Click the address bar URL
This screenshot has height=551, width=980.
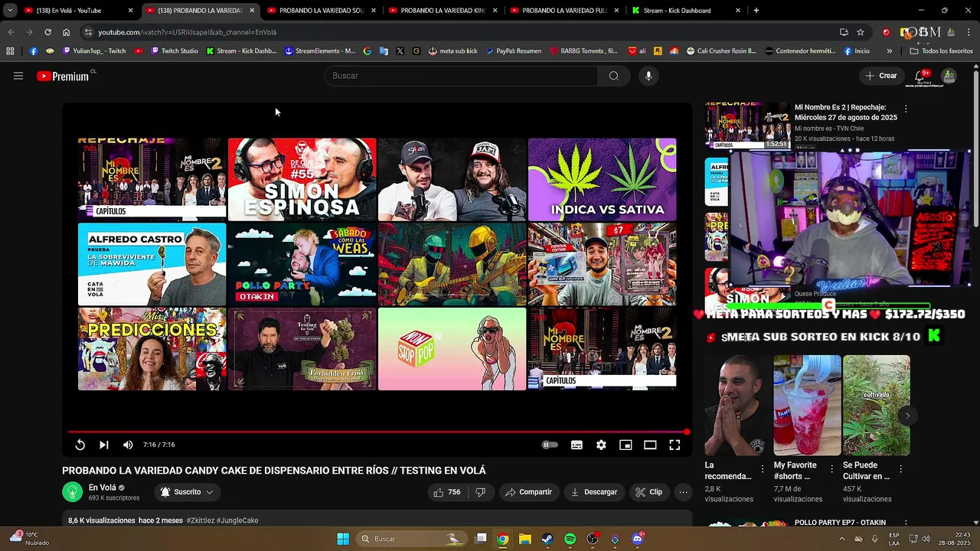(187, 32)
